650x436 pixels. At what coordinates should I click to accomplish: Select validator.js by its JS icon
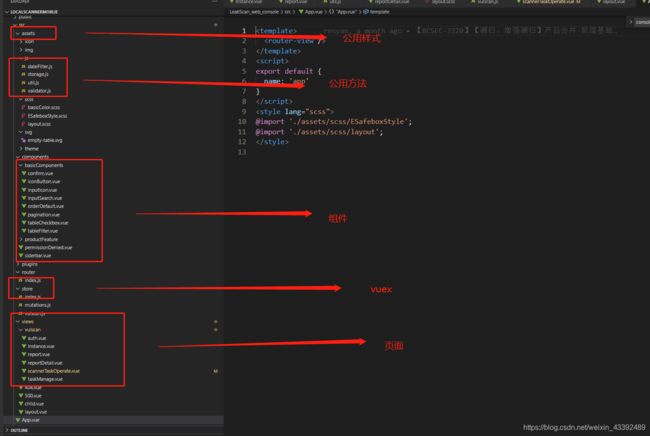point(24,90)
